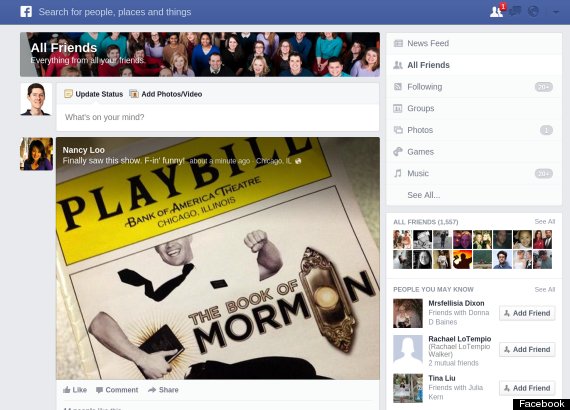
Task: Open the messages chat bubbles icon
Action: 515,12
